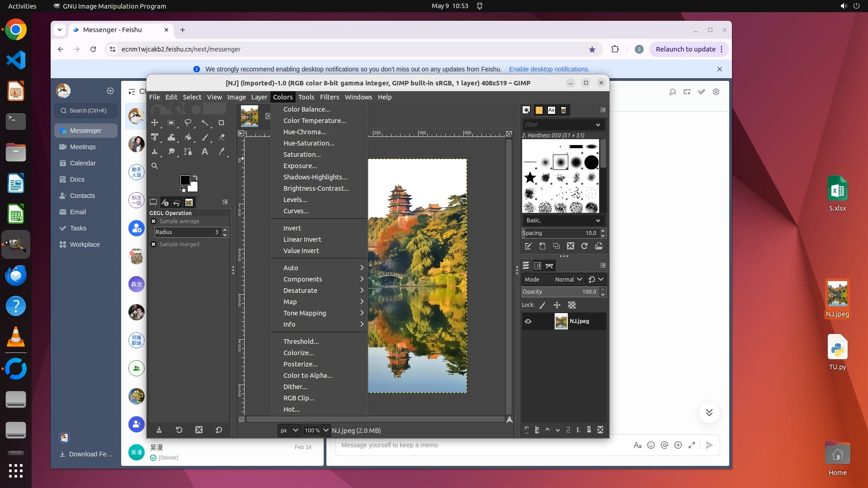Open the brush preset 'Basic,' dropdown
868x488 pixels.
[563, 221]
